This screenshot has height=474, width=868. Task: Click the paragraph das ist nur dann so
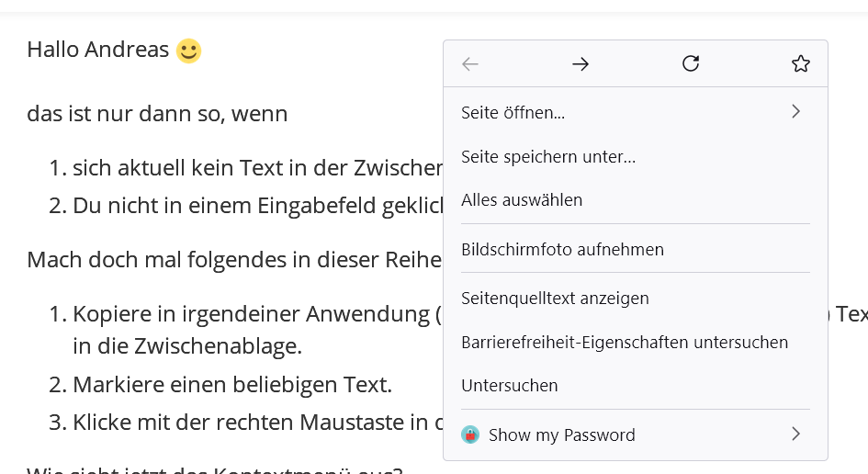[157, 114]
